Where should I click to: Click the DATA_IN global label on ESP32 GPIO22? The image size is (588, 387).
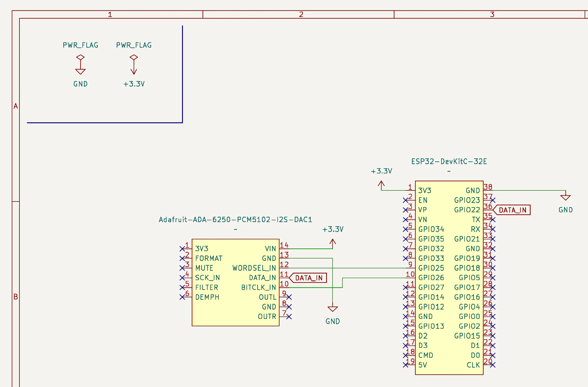(x=511, y=210)
